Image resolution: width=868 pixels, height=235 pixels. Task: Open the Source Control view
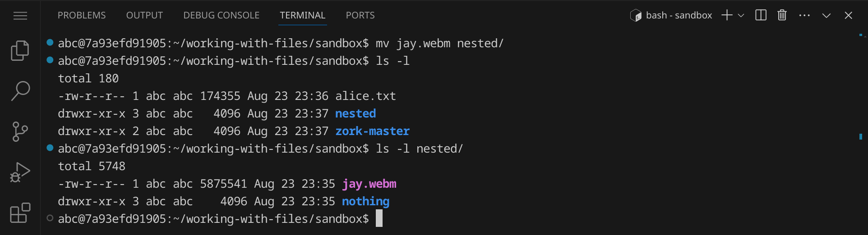tap(20, 131)
